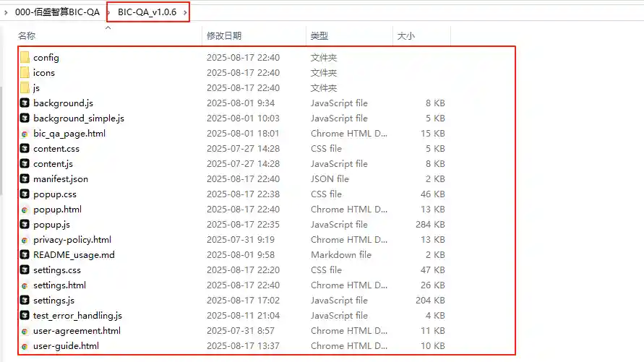The height and width of the screenshot is (362, 644).
Task: Expand chevron after BIC-QA_v1.0.6 breadcrumb
Action: point(185,12)
